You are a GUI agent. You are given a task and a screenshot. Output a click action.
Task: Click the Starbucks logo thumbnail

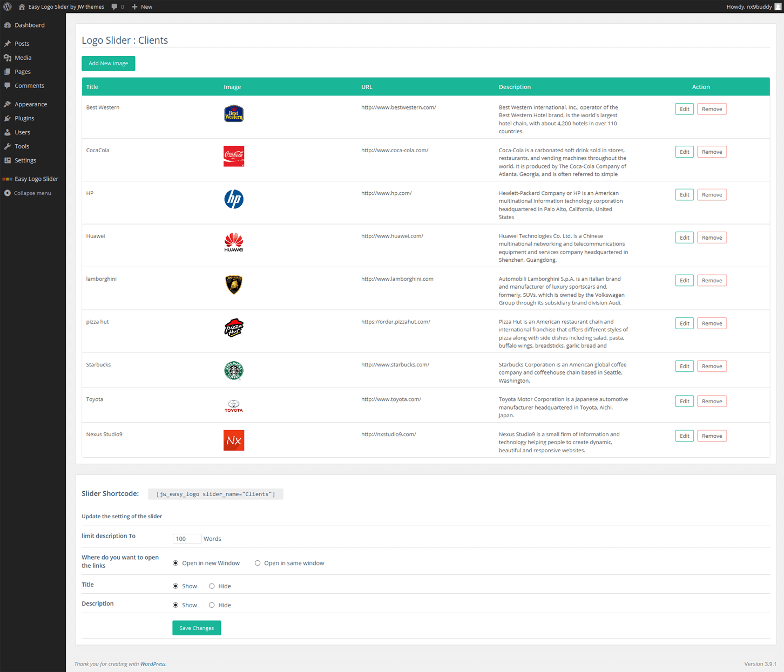tap(234, 370)
